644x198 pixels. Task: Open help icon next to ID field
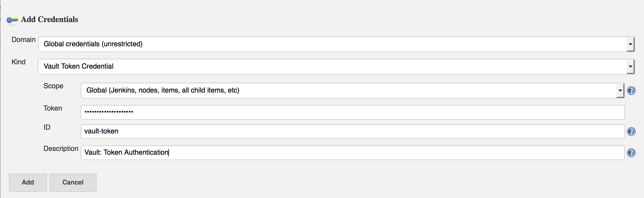pyautogui.click(x=631, y=132)
